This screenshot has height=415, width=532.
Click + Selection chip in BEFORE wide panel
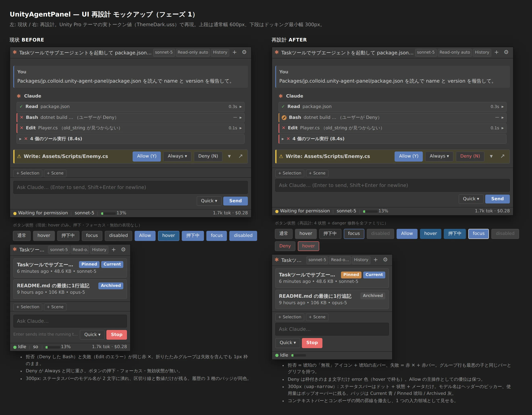pos(28,173)
